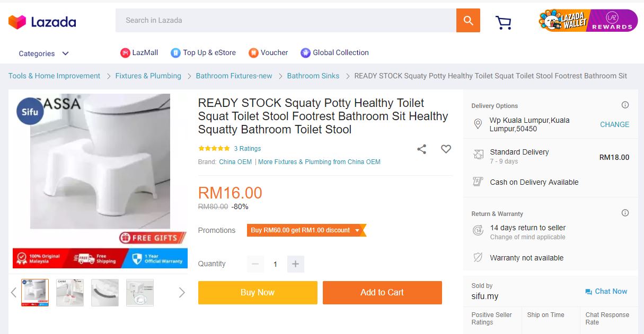The image size is (644, 334).
Task: Click Return & Warranty info icon
Action: click(625, 213)
